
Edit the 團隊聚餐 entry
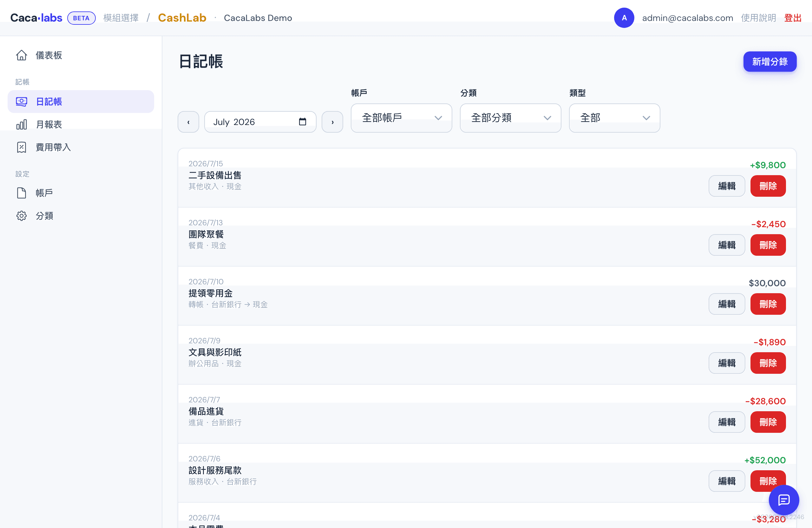pos(727,245)
